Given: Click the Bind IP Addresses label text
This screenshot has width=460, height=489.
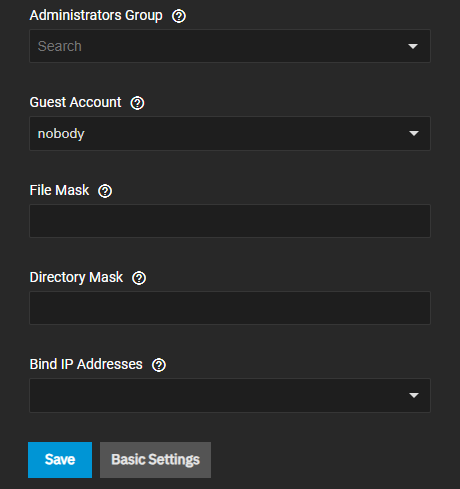Looking at the screenshot, I should click(x=86, y=364).
